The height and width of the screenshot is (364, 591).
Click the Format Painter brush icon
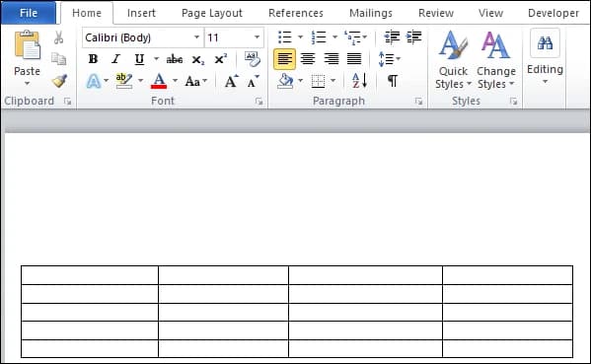click(59, 81)
